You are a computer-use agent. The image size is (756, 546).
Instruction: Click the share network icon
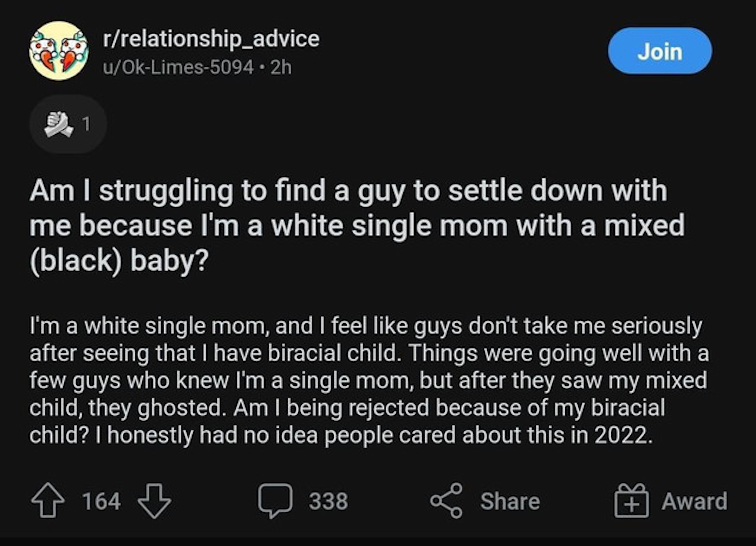(x=446, y=501)
